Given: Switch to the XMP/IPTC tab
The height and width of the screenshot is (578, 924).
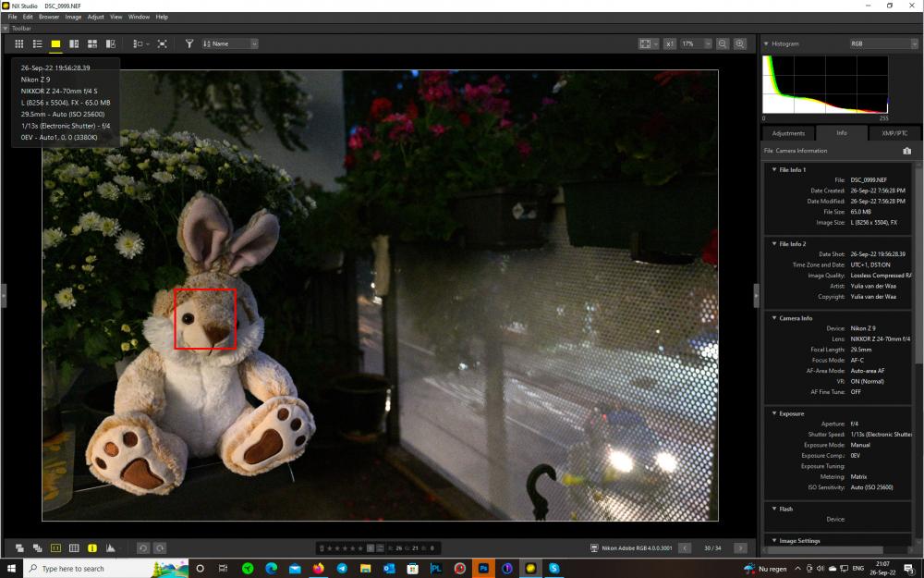Looking at the screenshot, I should pos(894,133).
